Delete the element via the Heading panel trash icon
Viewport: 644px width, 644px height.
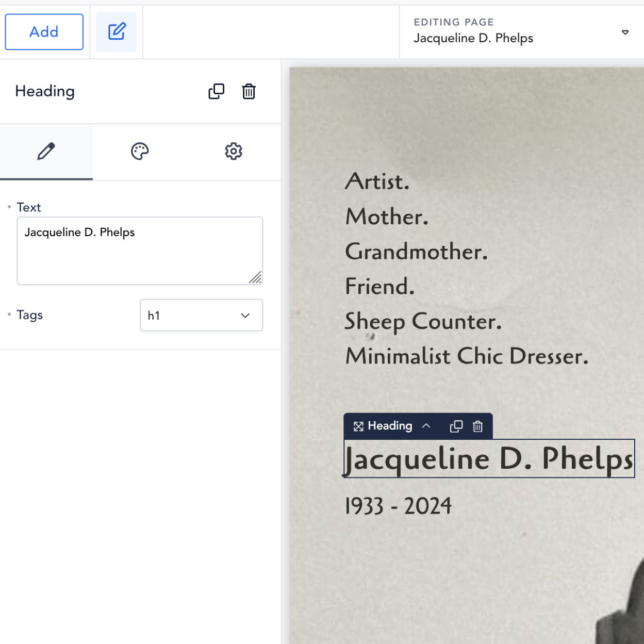pos(249,91)
